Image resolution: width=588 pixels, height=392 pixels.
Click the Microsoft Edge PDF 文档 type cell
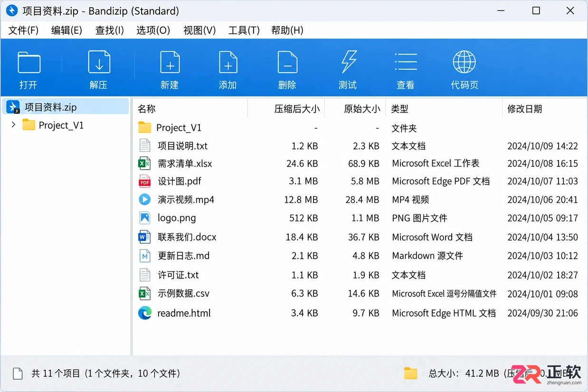(x=441, y=182)
